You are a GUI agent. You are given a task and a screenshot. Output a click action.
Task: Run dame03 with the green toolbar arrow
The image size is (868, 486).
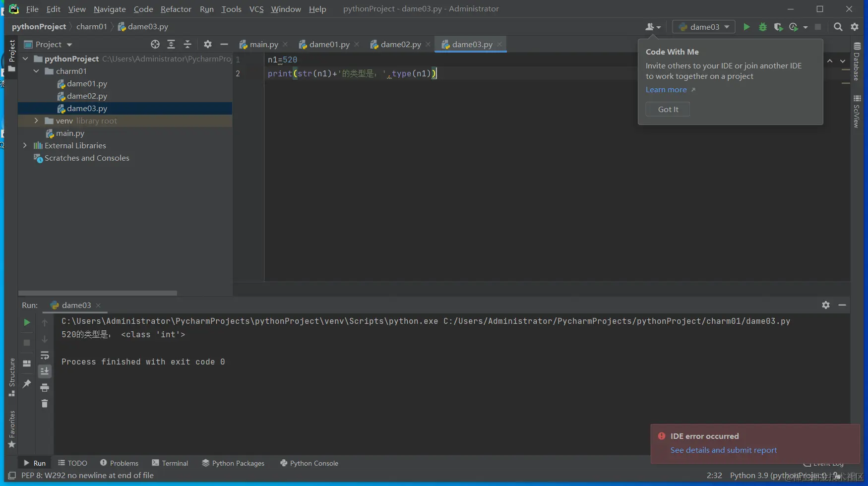[746, 27]
